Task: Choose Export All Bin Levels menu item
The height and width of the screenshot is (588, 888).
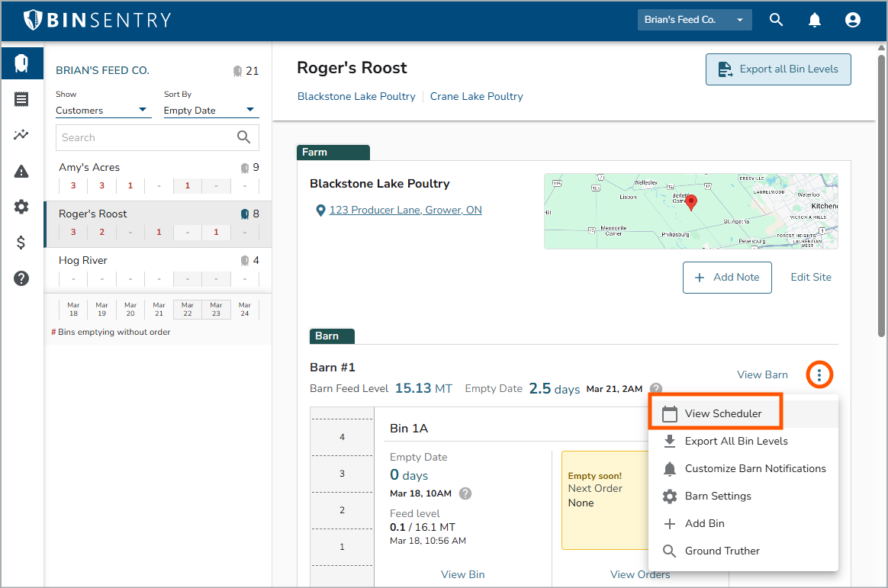Action: tap(743, 442)
